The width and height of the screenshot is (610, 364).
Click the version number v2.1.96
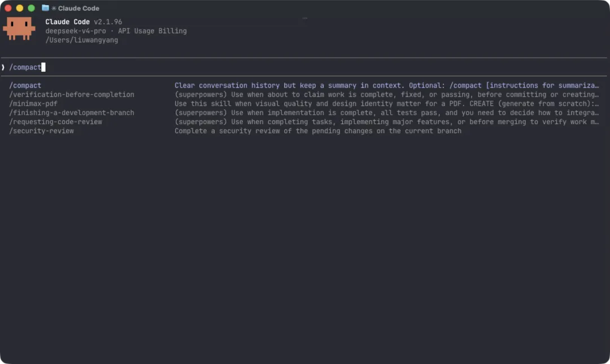[108, 22]
